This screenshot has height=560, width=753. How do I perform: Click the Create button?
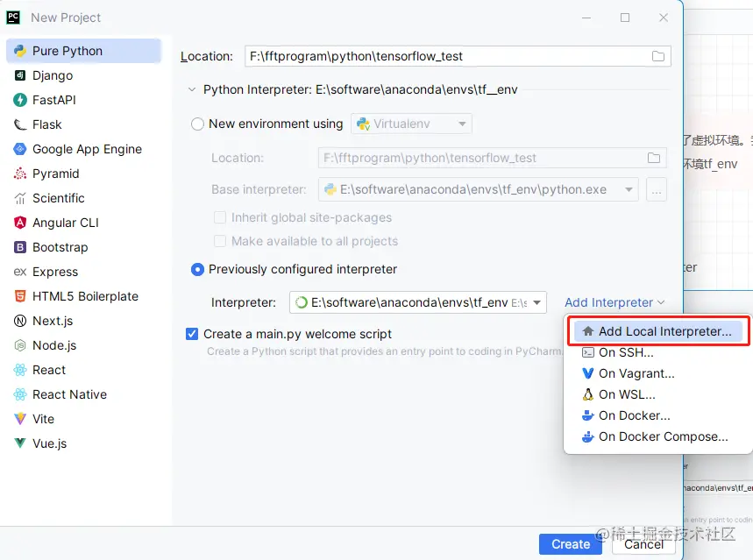[x=570, y=544]
